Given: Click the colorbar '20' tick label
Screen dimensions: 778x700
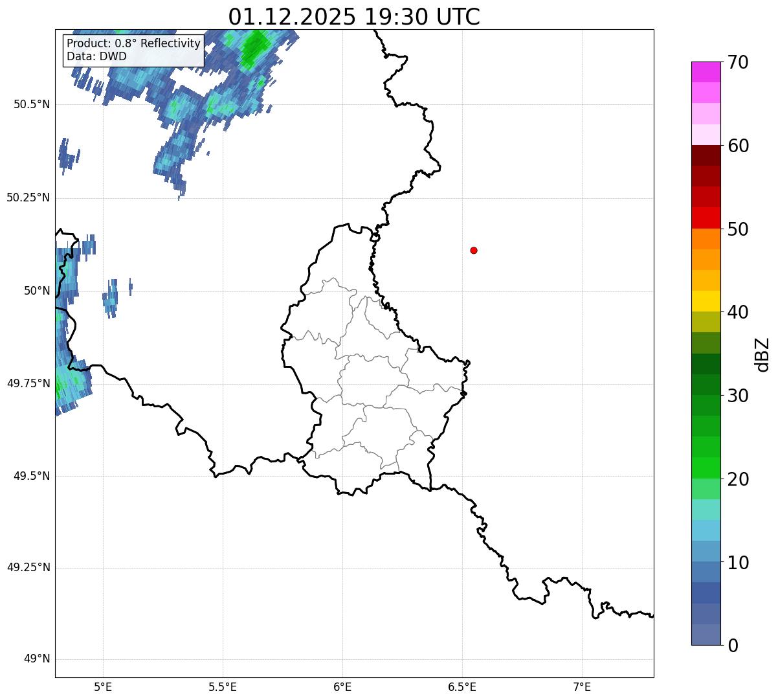Looking at the screenshot, I should [x=739, y=479].
